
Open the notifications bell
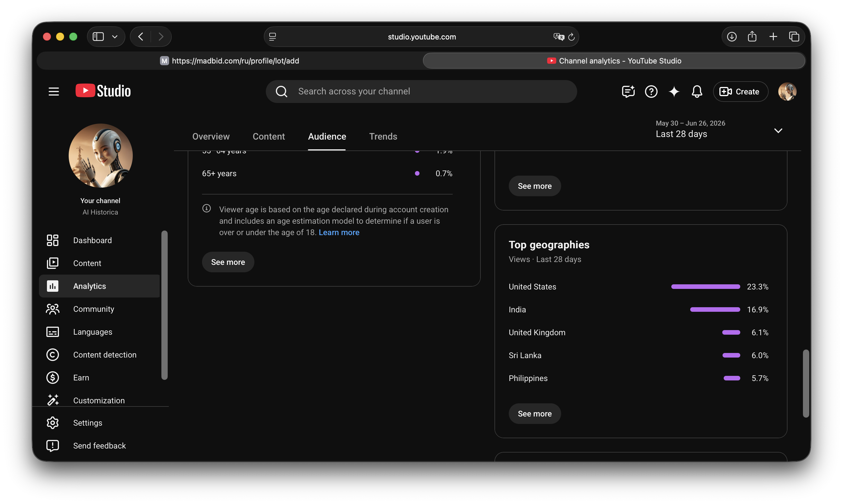pyautogui.click(x=696, y=91)
